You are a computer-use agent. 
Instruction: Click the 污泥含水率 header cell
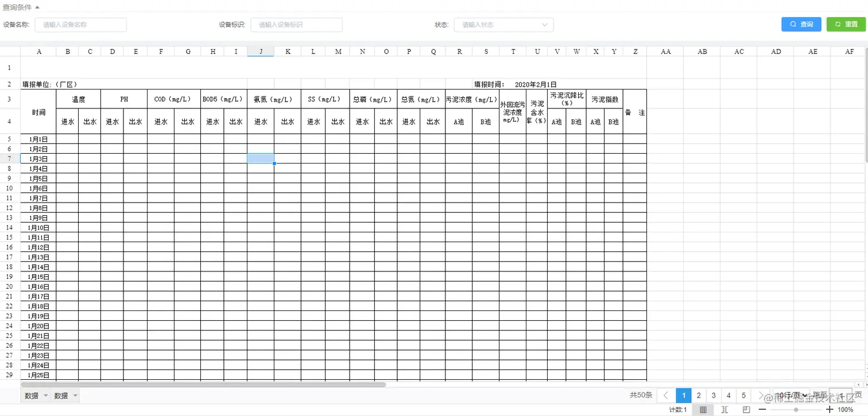coord(537,112)
